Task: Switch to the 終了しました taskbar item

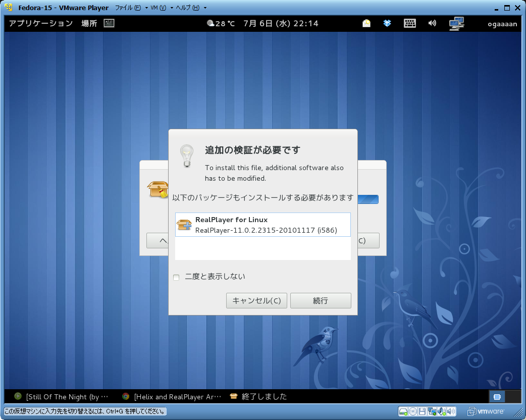Action: pos(258,397)
